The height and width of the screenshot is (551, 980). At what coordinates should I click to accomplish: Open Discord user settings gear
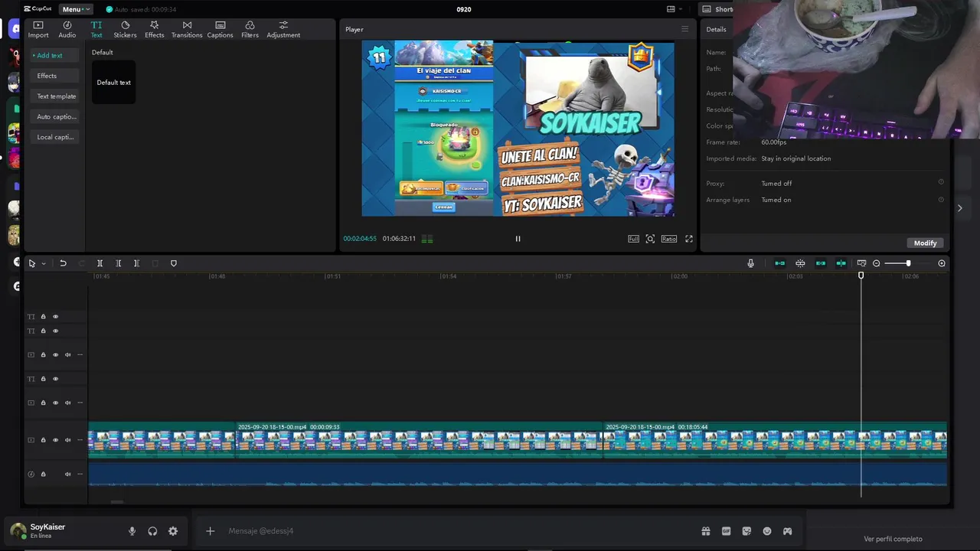click(x=173, y=531)
